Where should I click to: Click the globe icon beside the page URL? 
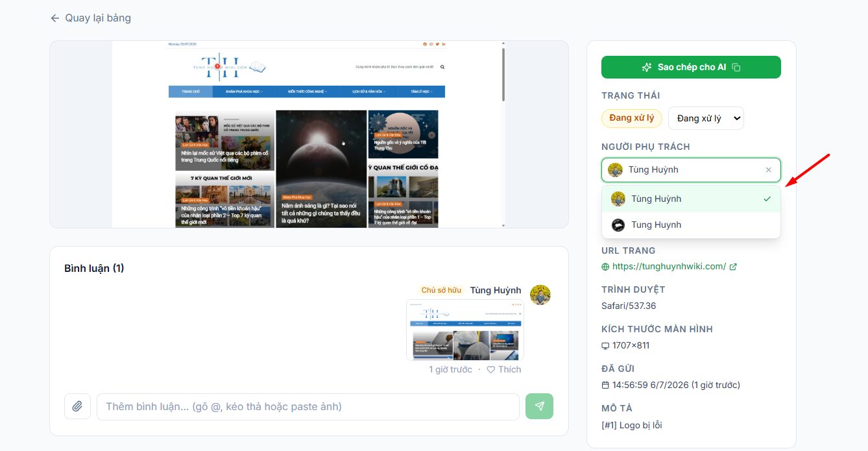coord(605,267)
